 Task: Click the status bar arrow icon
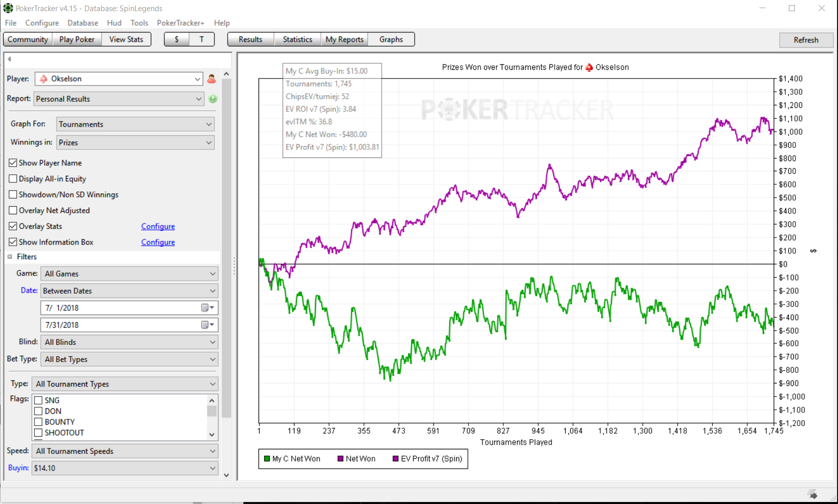point(813,494)
